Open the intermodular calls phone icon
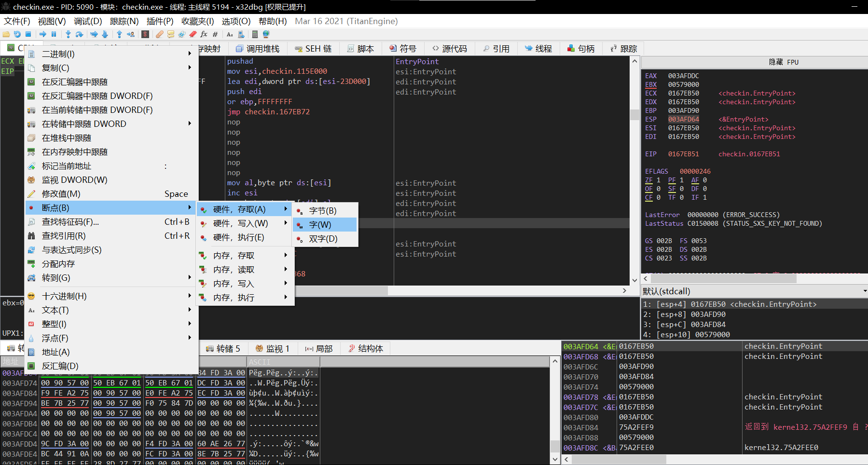Screen dimensions: 868x465 (241, 34)
